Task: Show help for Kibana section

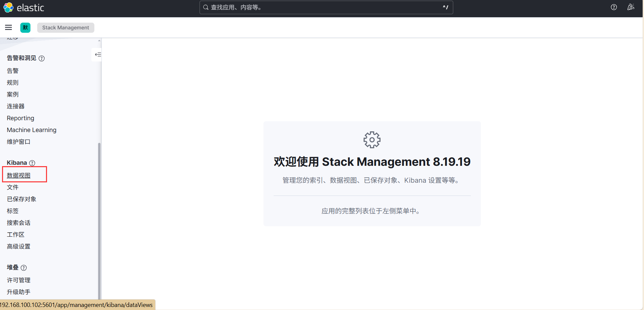Action: 32,163
